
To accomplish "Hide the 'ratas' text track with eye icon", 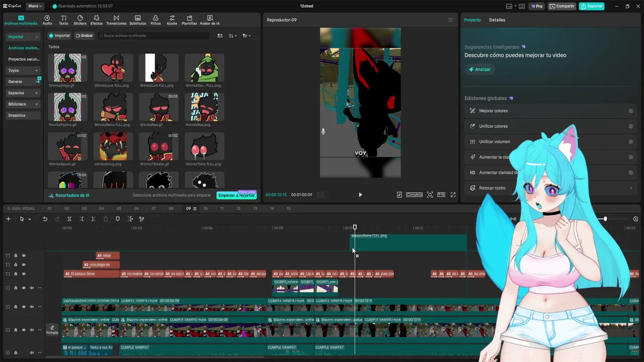I will coord(24,255).
